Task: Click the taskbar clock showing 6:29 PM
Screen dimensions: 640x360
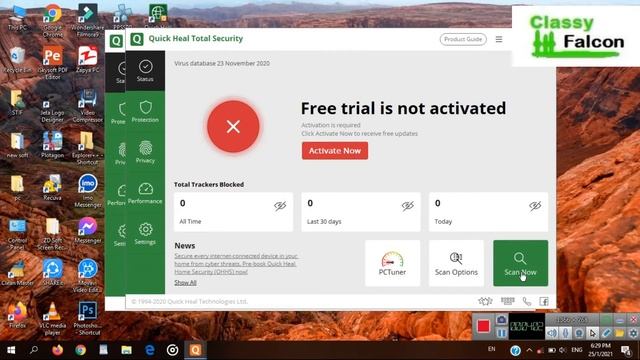Action: 600,350
